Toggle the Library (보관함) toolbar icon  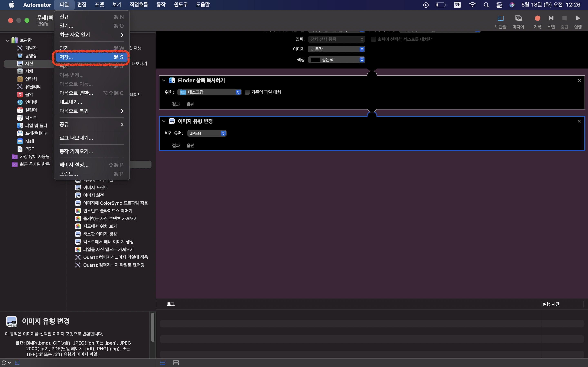coord(501,18)
